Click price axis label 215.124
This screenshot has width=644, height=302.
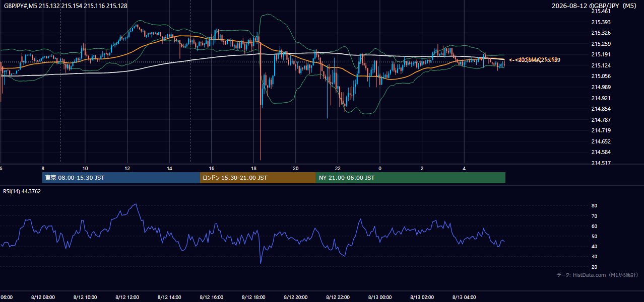tap(601, 65)
